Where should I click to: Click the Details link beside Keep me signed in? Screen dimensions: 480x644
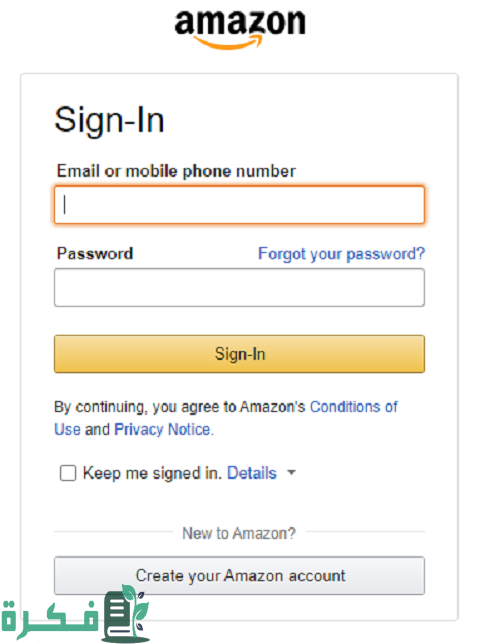tap(252, 473)
